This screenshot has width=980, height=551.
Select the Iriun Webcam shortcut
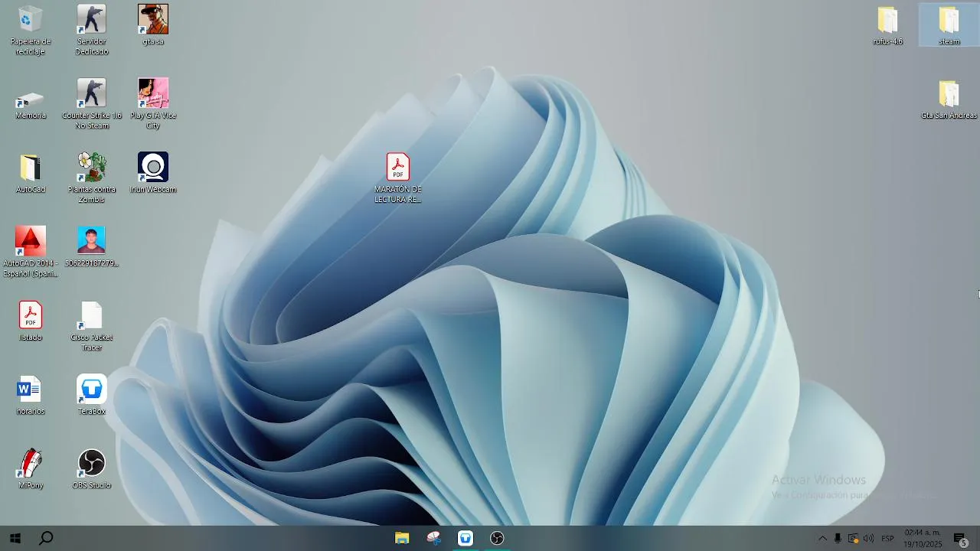point(153,173)
